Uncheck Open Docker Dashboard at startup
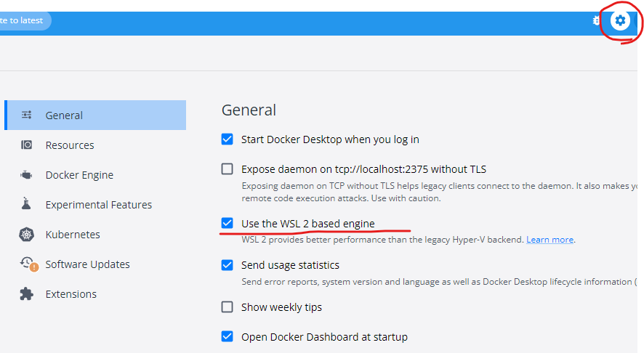The image size is (644, 353). point(227,336)
